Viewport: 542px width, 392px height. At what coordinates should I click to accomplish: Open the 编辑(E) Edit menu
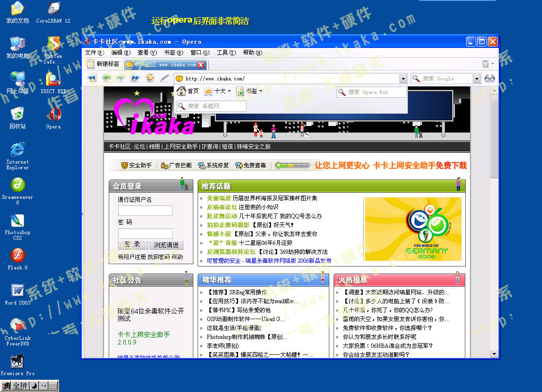(120, 53)
